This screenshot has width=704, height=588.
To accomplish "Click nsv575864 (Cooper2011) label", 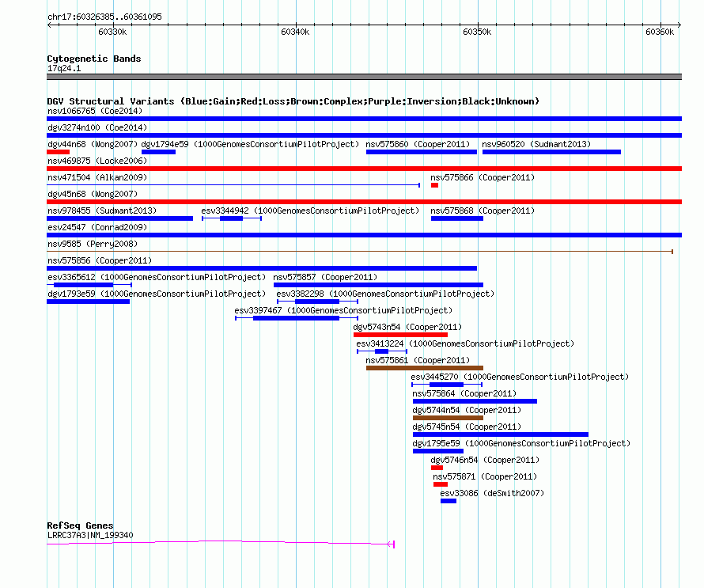I will coord(464,393).
